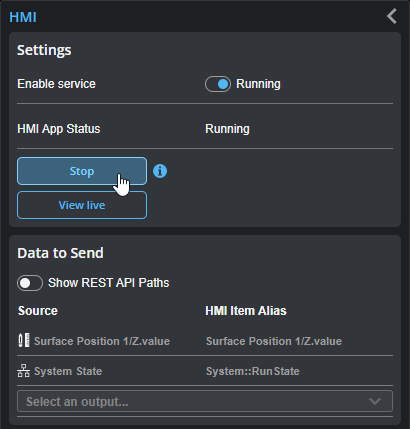This screenshot has width=410, height=429.
Task: Click the HMI Item Alias column header
Action: (x=246, y=311)
